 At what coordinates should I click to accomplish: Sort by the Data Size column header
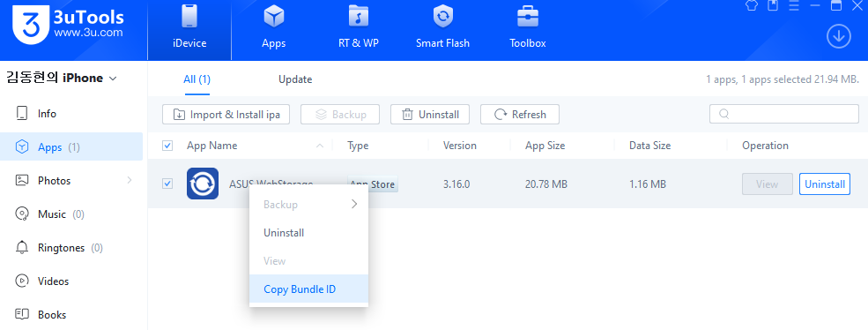point(649,146)
